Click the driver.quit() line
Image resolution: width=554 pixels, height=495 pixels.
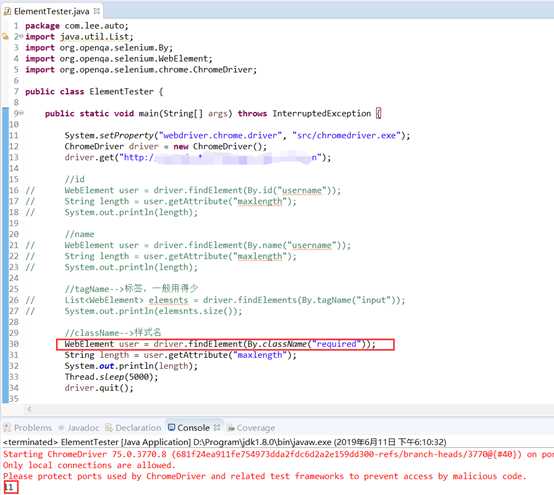pyautogui.click(x=99, y=388)
